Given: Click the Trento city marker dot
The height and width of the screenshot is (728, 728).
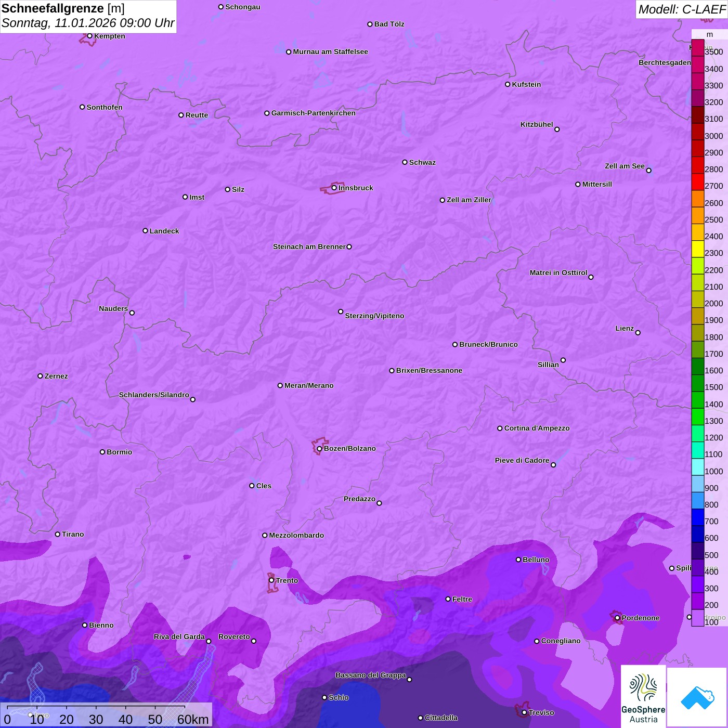Looking at the screenshot, I should coord(271,580).
